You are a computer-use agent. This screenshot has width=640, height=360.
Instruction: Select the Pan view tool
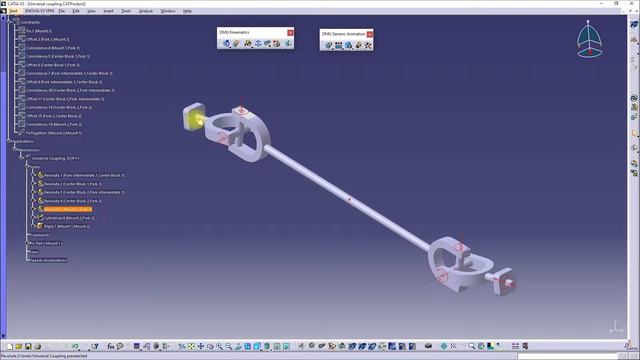tap(201, 346)
